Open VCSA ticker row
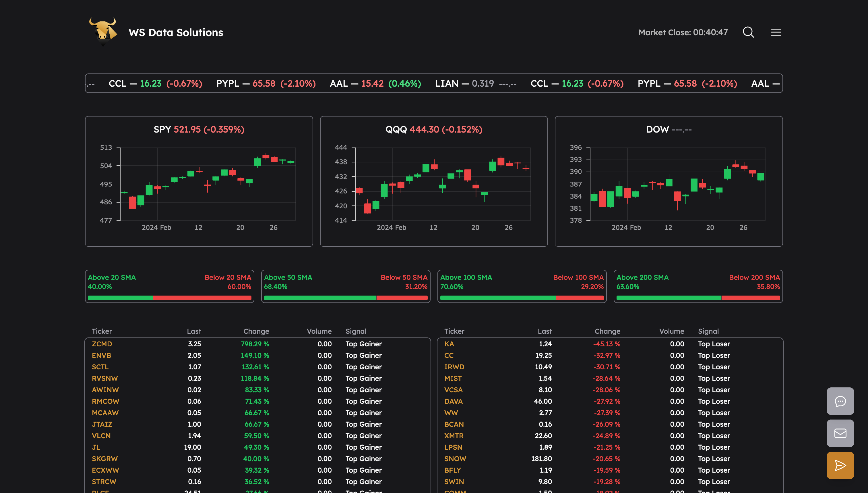This screenshot has height=493, width=868. point(610,390)
